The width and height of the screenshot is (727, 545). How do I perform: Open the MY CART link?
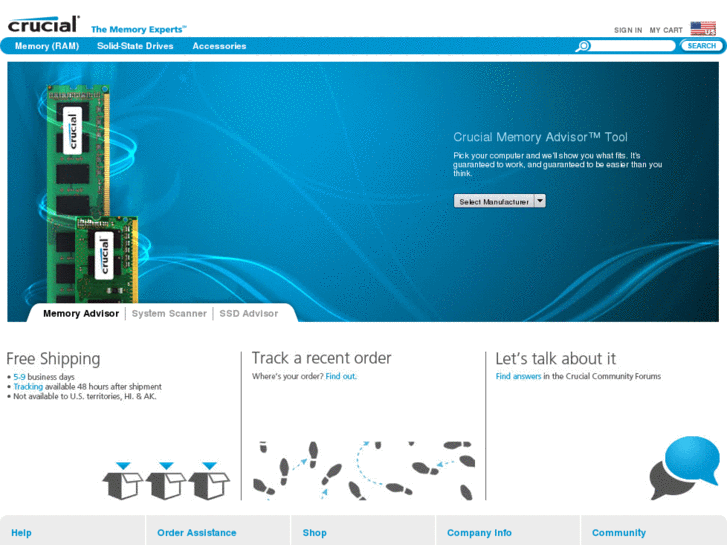point(666,30)
